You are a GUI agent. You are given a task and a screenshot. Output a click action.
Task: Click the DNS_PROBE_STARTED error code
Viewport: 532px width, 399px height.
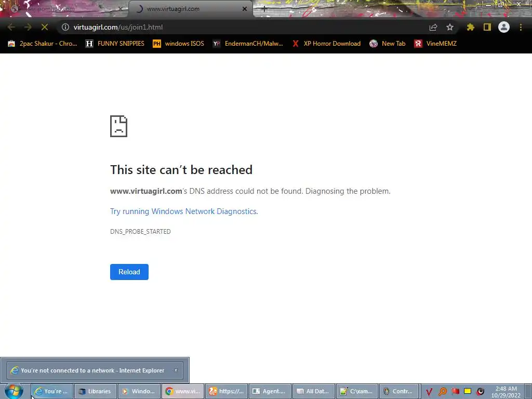click(x=140, y=231)
